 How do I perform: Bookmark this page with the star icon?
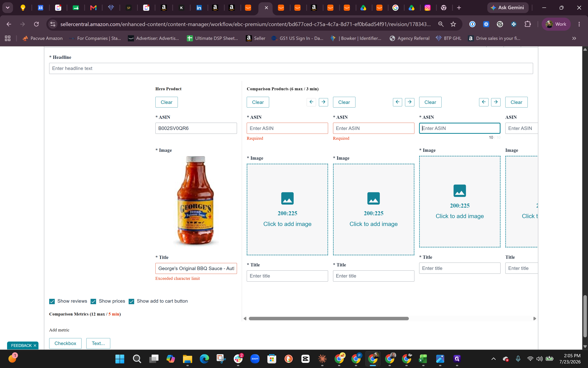click(x=453, y=24)
